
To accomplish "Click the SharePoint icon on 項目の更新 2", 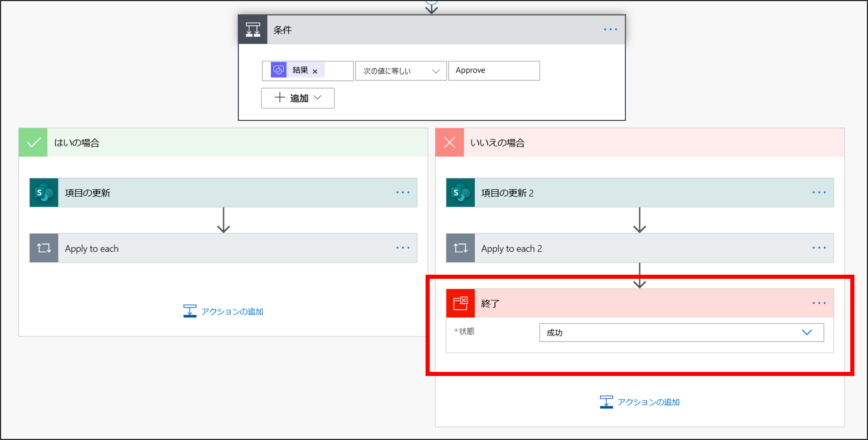I will [x=460, y=193].
